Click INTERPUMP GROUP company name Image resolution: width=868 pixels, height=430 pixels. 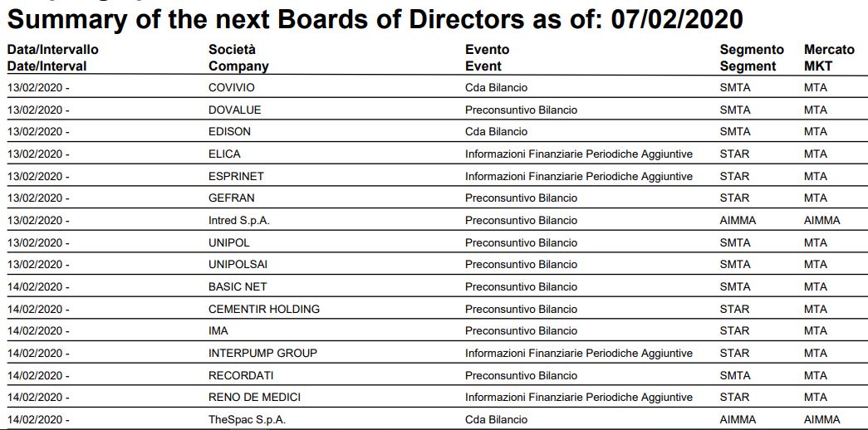[x=263, y=353]
